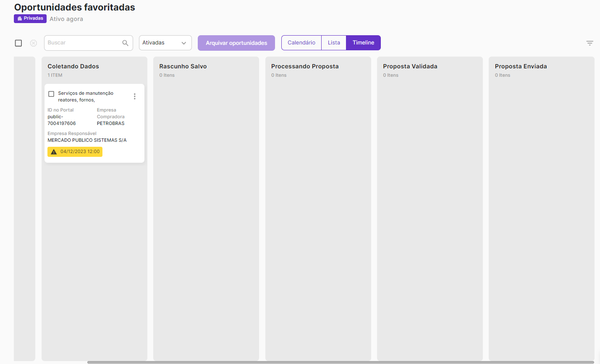Click the Privadas badge icon
The width and height of the screenshot is (600, 364).
tap(20, 18)
